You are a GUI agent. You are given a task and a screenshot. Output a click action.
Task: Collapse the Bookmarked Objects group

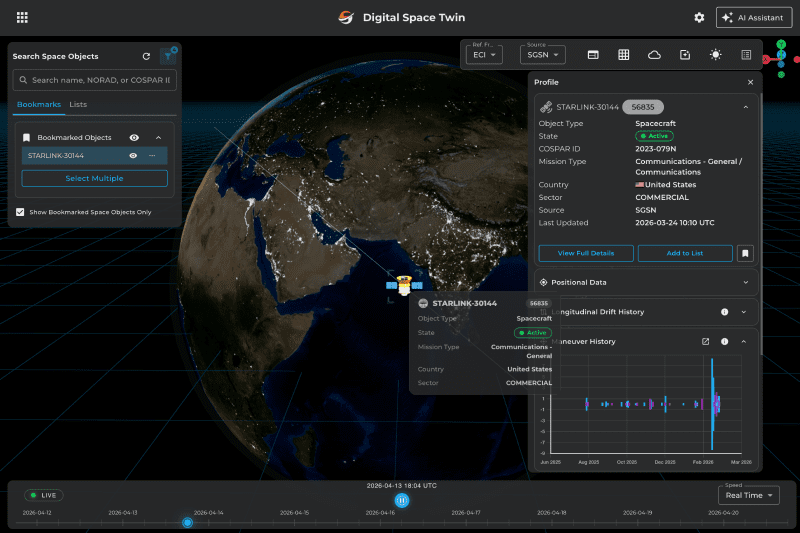click(x=158, y=138)
